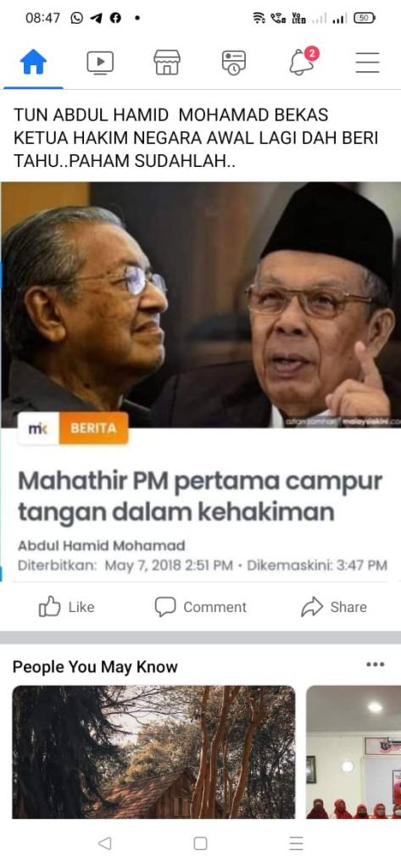The width and height of the screenshot is (401, 868).
Task: Tap the Android home square button
Action: pos(200,843)
